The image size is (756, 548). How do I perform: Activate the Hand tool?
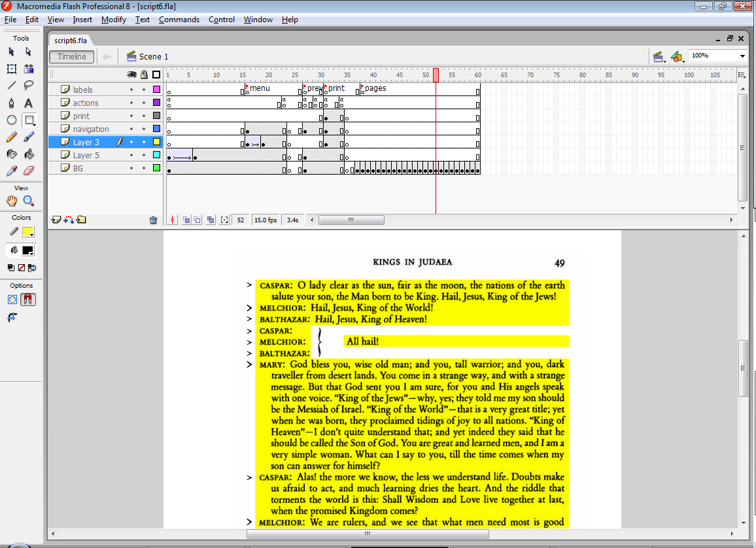[12, 201]
